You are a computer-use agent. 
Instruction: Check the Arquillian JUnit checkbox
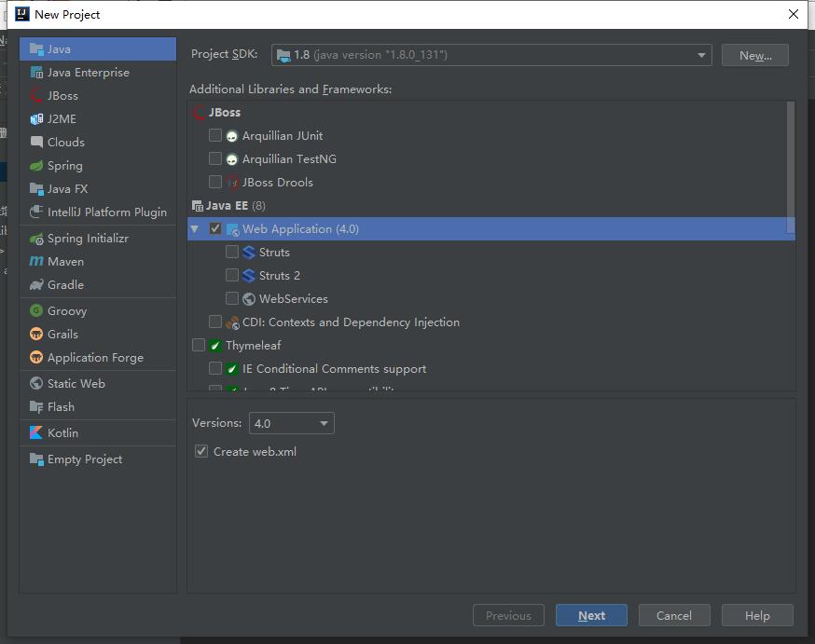point(215,135)
